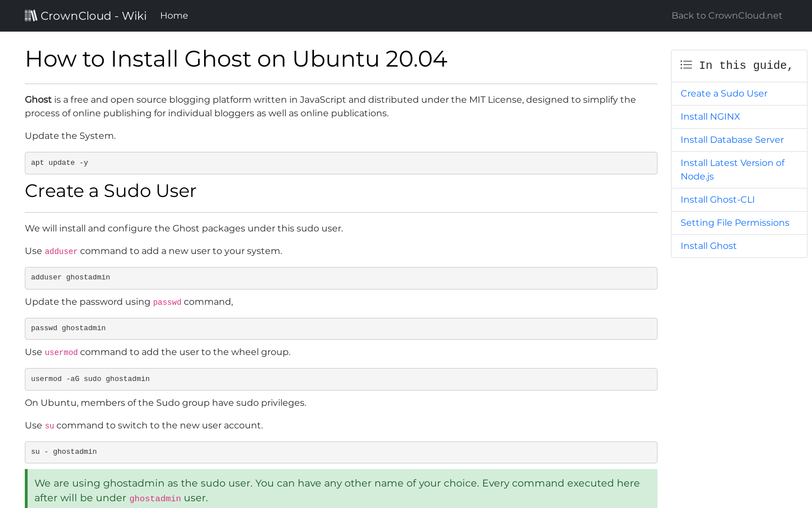Open the 'Create a Sudo User' guide link
Image resolution: width=812 pixels, height=508 pixels.
(x=723, y=93)
